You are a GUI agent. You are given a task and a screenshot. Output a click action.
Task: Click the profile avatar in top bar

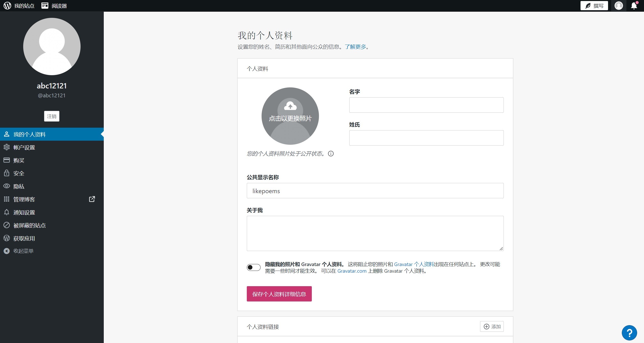tap(619, 5)
